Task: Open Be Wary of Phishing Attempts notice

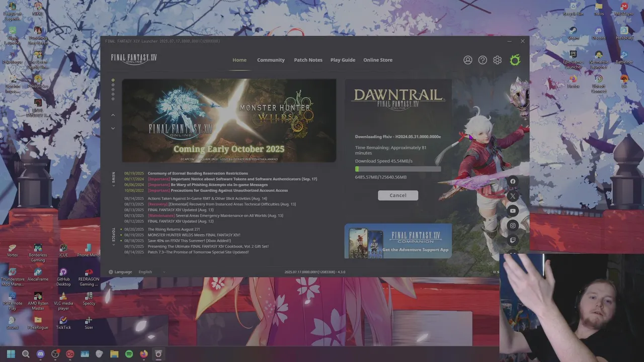Action: pos(208,185)
